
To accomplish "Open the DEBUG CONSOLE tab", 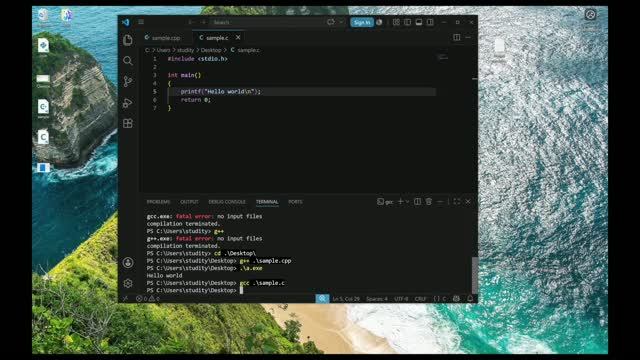I will 227,202.
